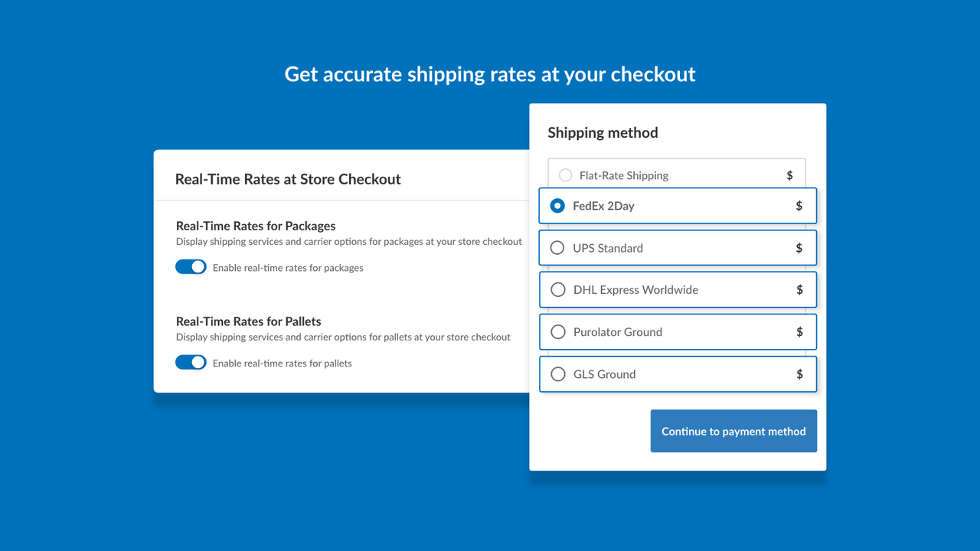The height and width of the screenshot is (551, 980).
Task: Click the Real-Time Rates for Packages label
Action: click(x=255, y=226)
